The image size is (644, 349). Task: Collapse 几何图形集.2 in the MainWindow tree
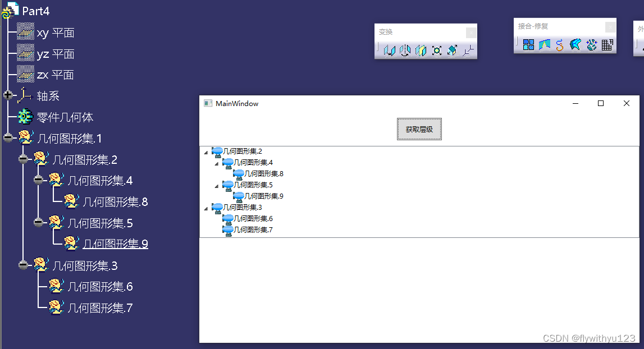coord(206,152)
